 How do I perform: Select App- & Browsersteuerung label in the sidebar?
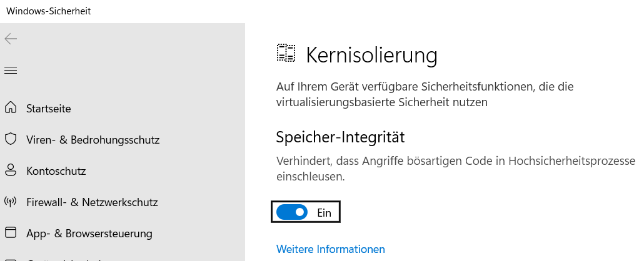click(x=89, y=234)
